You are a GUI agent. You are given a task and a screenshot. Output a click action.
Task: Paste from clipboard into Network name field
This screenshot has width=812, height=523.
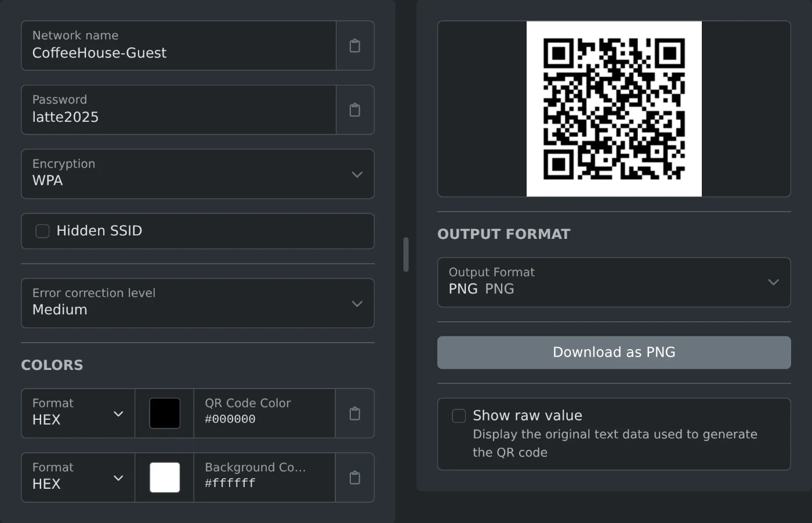[x=355, y=46]
